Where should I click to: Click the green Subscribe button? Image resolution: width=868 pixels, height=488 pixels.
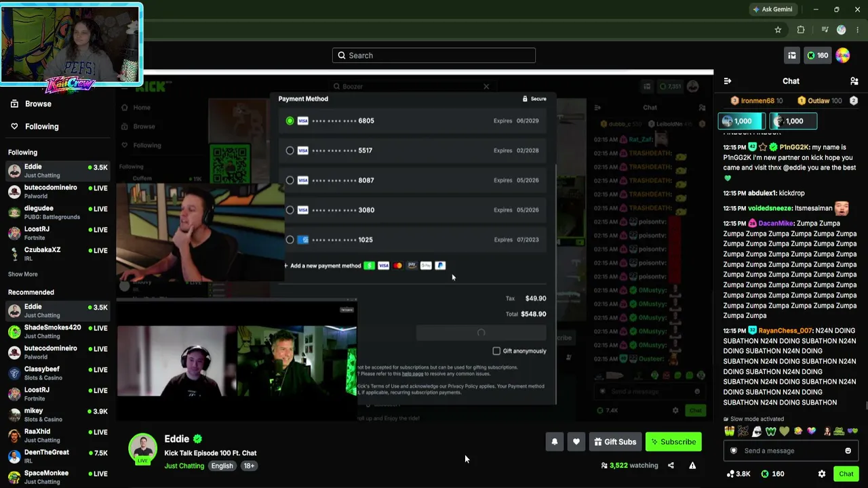[x=673, y=442]
